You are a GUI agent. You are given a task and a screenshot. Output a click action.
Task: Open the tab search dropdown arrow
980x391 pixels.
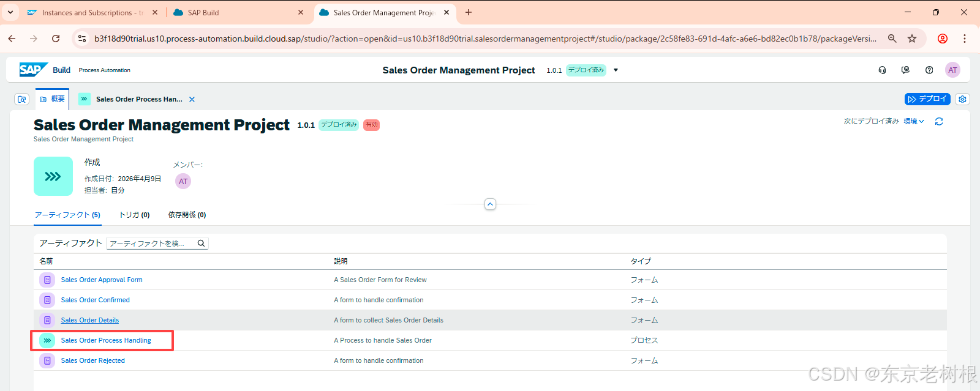coord(10,12)
